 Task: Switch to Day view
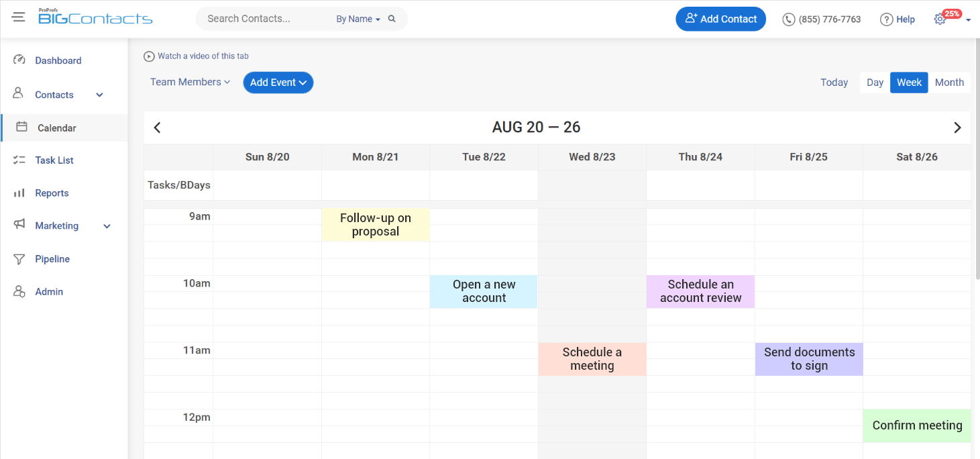tap(875, 82)
